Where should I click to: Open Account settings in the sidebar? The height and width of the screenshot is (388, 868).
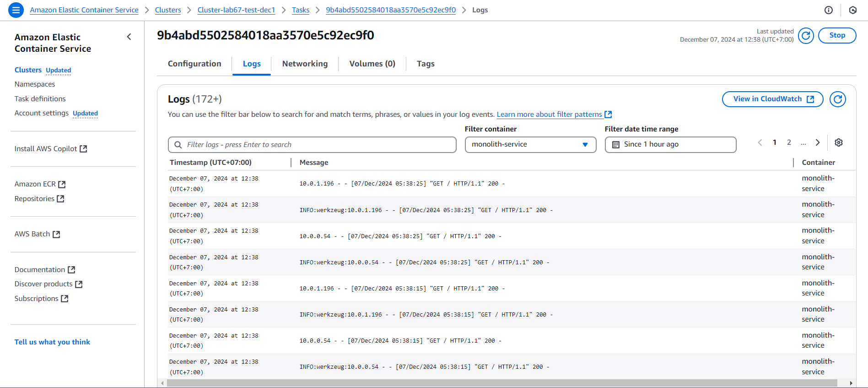coord(41,113)
